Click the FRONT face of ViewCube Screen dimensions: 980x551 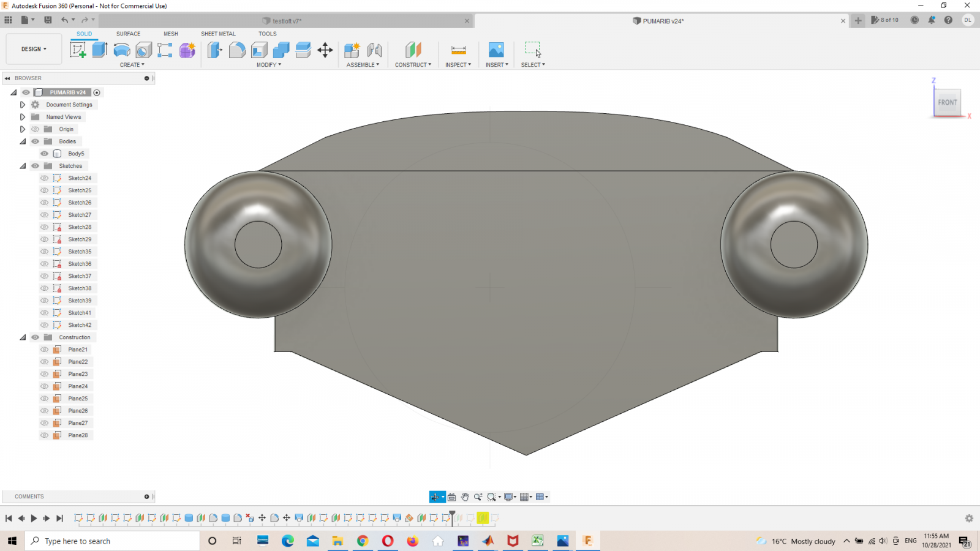pyautogui.click(x=948, y=102)
